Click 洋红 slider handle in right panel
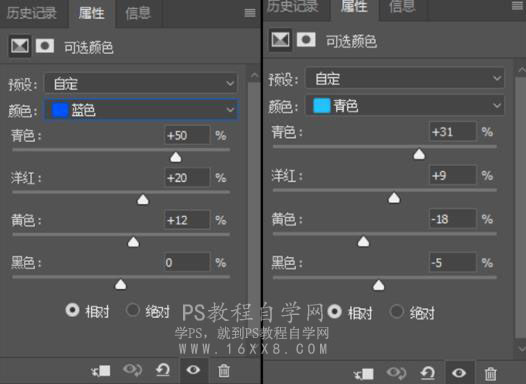Image resolution: width=526 pixels, height=384 pixels. coord(394,198)
